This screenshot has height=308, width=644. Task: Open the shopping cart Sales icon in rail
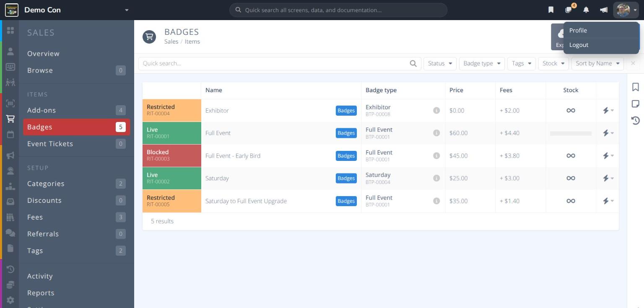coord(10,119)
